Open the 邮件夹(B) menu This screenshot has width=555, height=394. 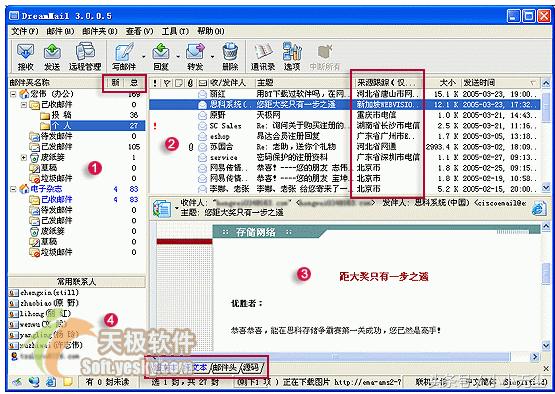click(x=99, y=32)
